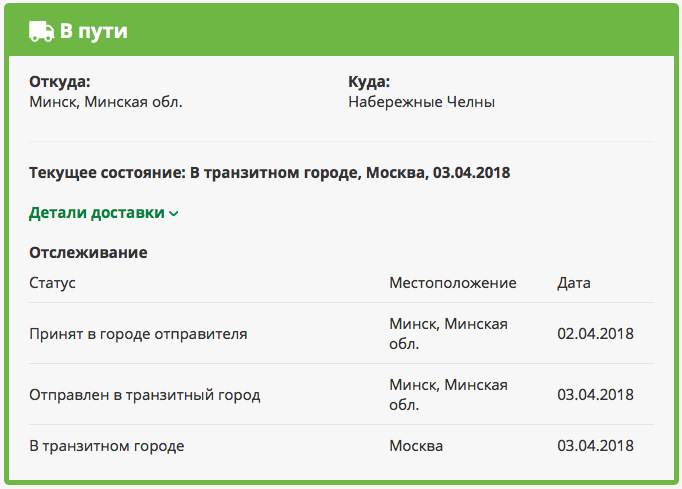Viewport: 682px width, 489px height.
Task: Click the В пути header title
Action: click(x=94, y=31)
